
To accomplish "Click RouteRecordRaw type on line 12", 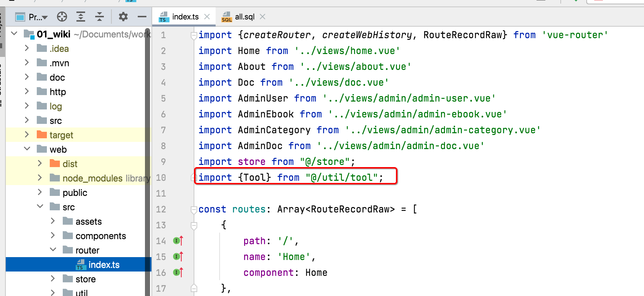I will click(x=350, y=209).
